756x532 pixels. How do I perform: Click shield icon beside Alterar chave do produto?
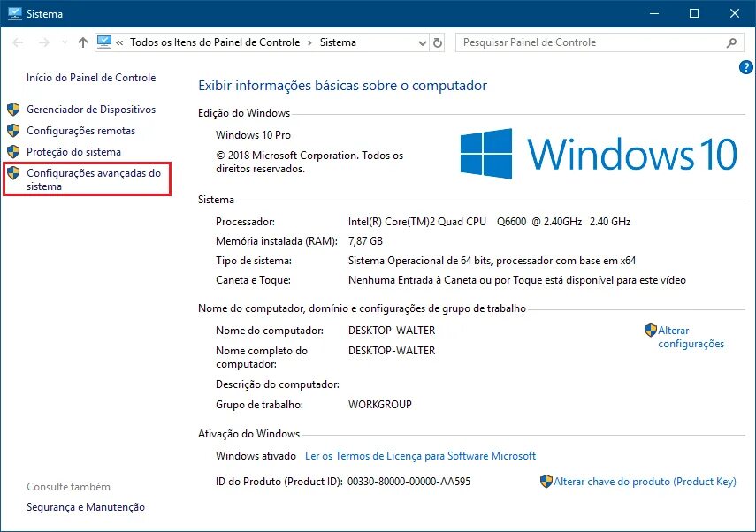[546, 481]
